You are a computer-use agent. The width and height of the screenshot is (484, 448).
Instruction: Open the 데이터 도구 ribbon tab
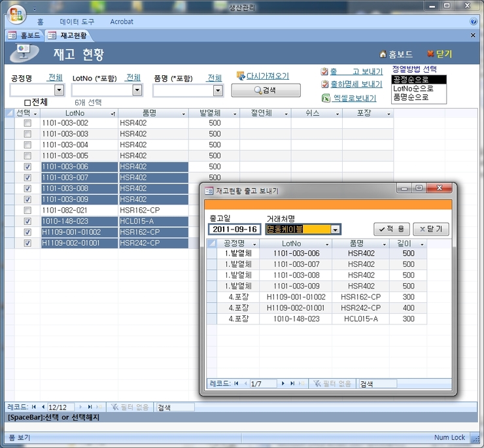77,22
